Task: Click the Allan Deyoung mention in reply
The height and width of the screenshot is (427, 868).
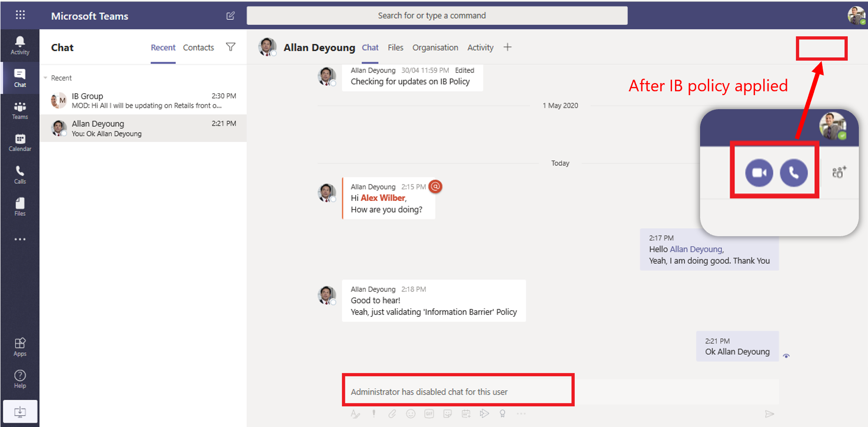Action: pyautogui.click(x=696, y=249)
